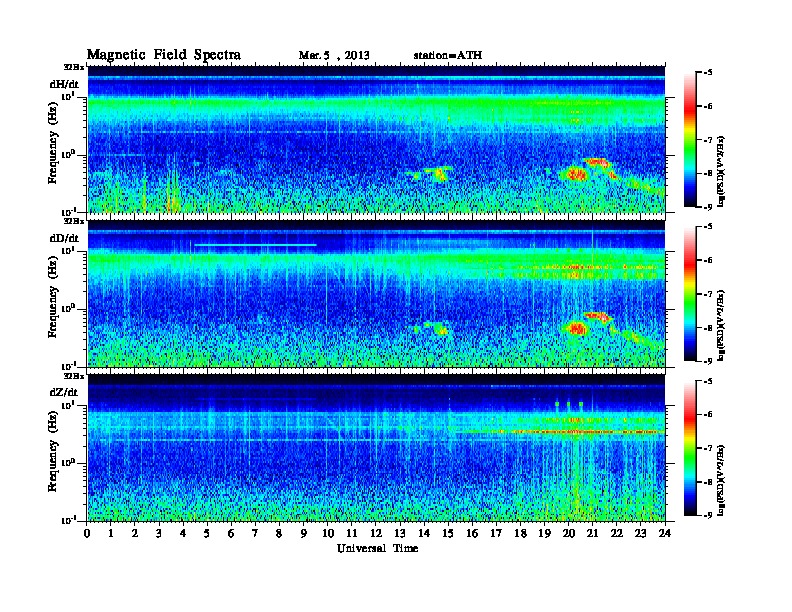The image size is (792, 612).
Task: Select the "dH/dt" panel label
Action: point(64,84)
